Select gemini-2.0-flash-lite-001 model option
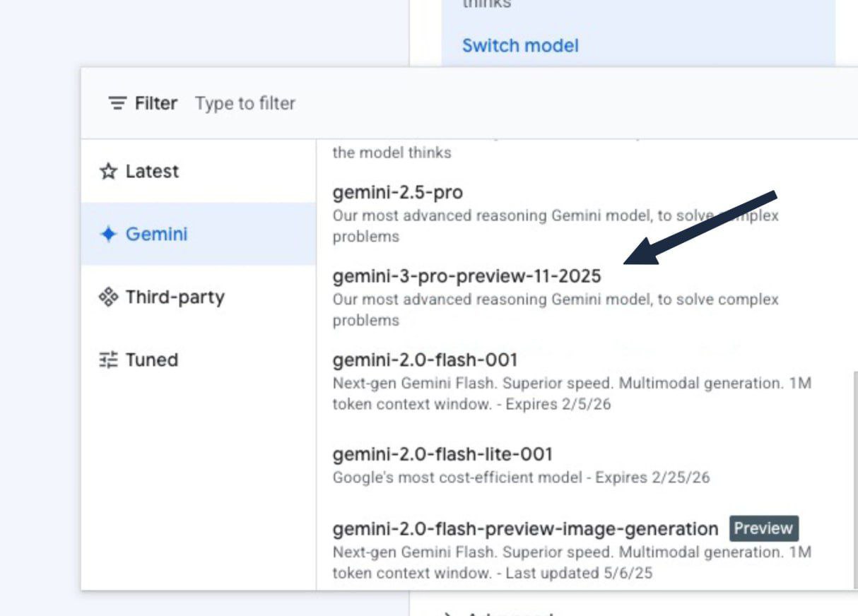 442,454
